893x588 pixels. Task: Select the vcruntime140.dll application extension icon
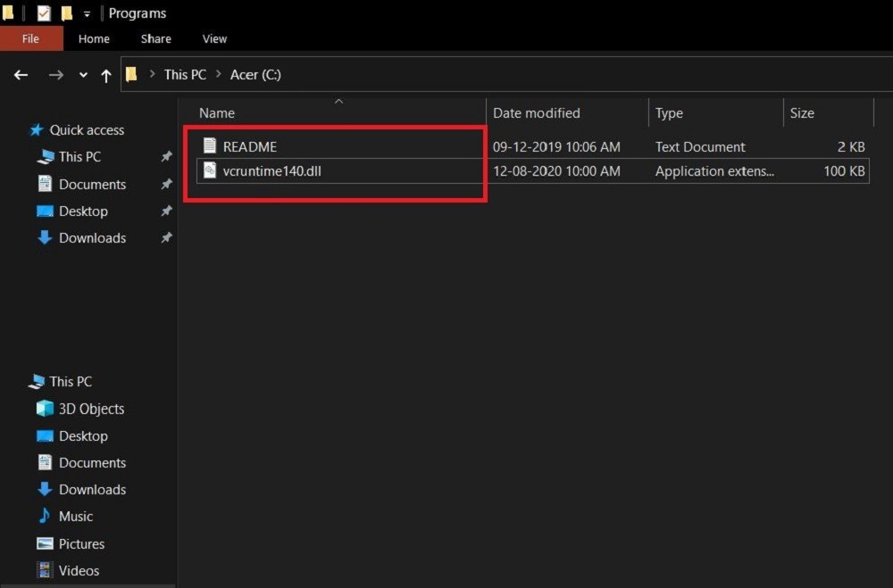click(x=210, y=170)
